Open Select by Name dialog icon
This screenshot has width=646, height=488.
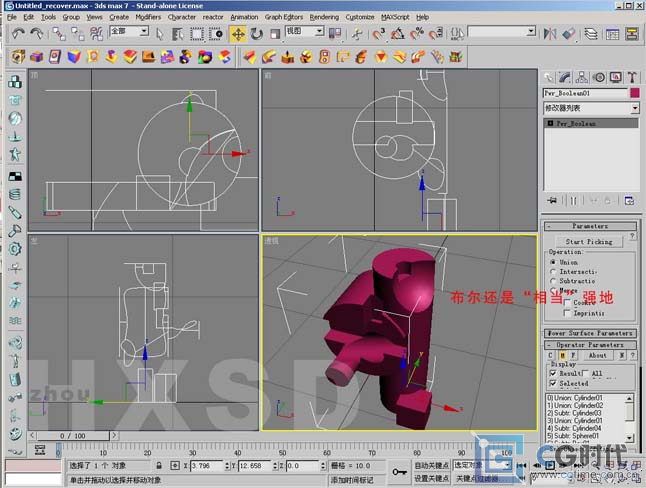pyautogui.click(x=178, y=34)
